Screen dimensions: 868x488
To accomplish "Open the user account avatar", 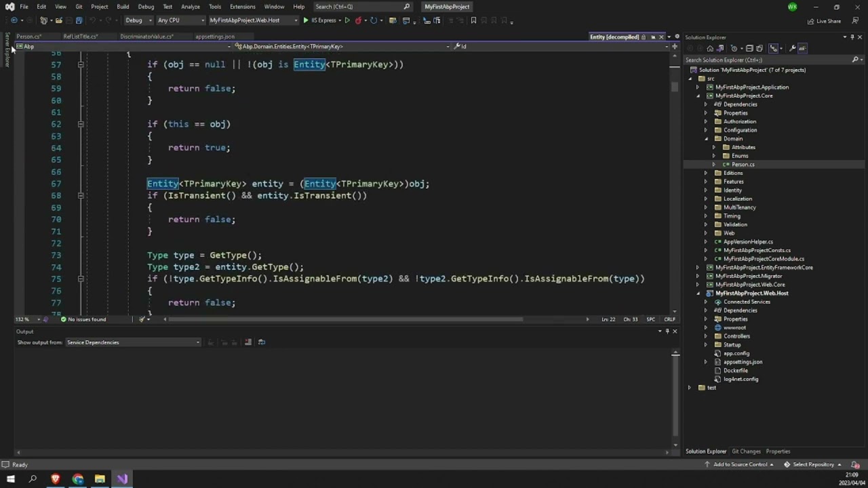I will coord(793,7).
